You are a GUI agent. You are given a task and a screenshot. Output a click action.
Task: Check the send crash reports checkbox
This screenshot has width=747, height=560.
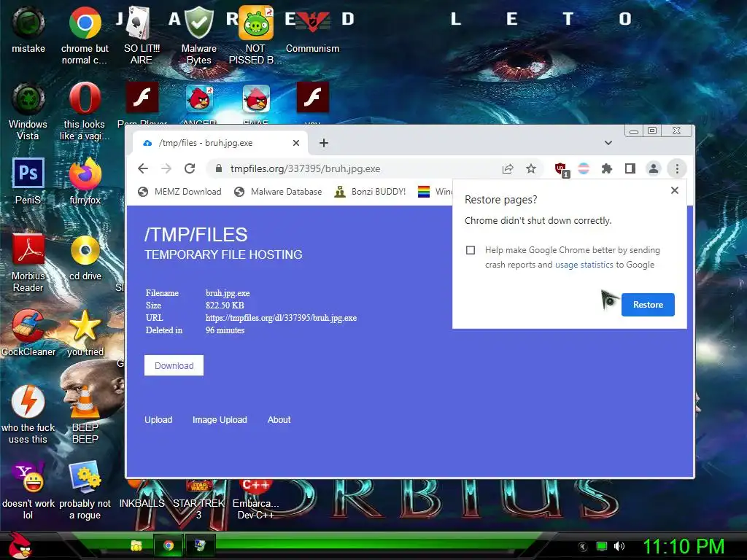point(471,250)
